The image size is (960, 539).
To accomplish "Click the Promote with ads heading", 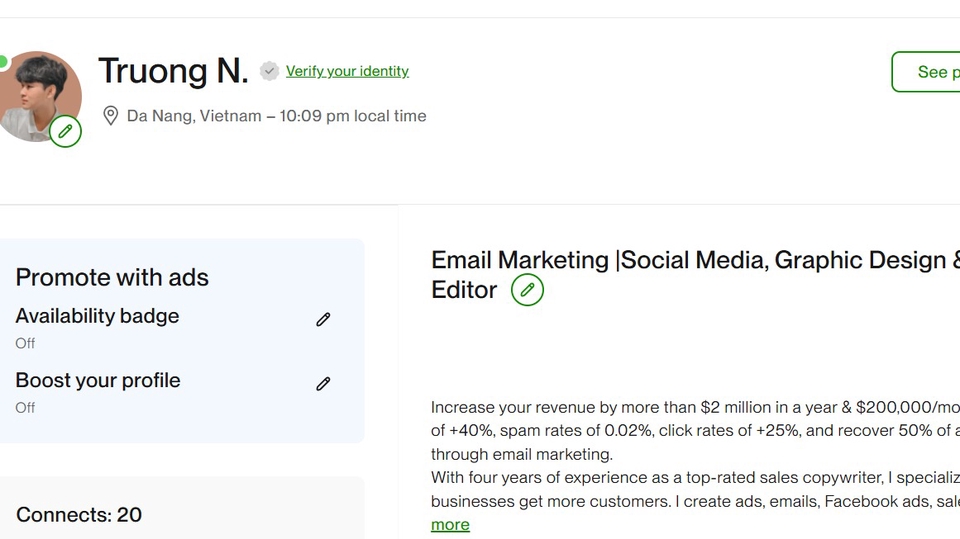I will point(112,277).
